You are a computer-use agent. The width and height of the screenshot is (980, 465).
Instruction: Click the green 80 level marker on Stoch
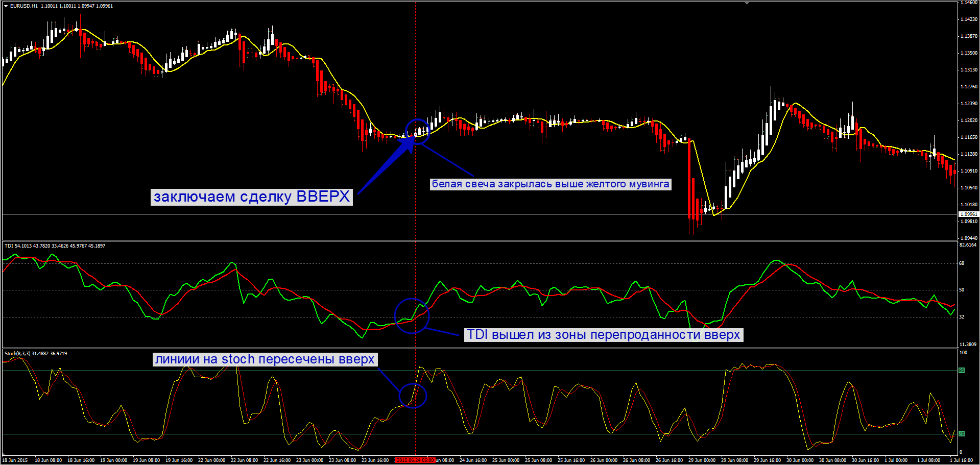[962, 371]
